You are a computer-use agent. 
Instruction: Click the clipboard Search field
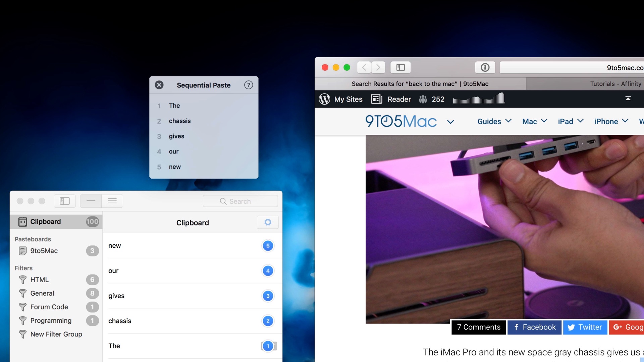[x=240, y=201]
